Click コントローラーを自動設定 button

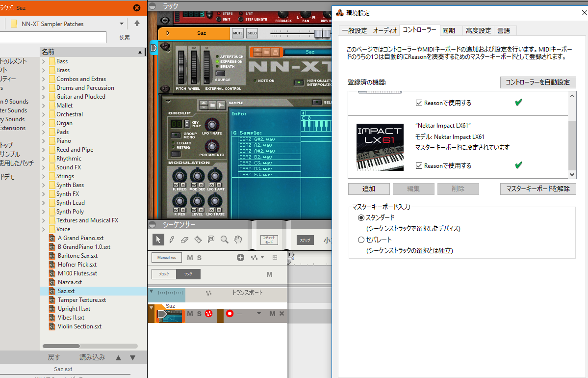538,82
